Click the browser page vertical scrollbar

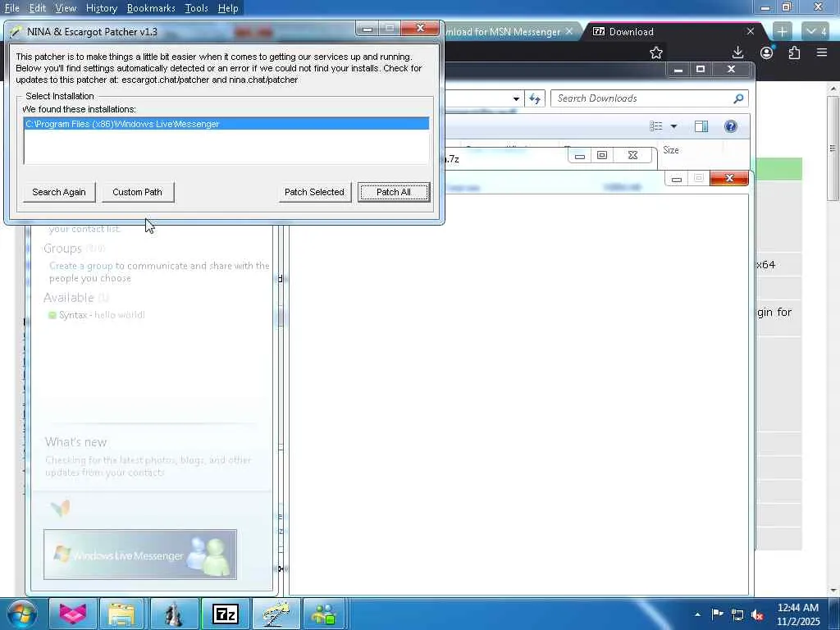click(833, 148)
